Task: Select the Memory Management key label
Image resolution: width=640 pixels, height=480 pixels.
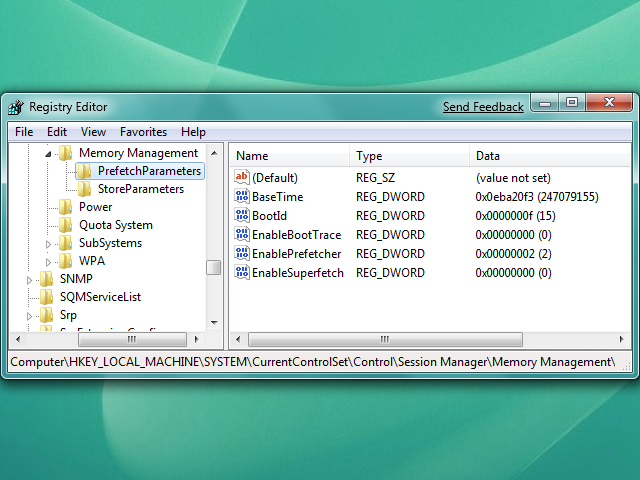Action: [x=138, y=153]
